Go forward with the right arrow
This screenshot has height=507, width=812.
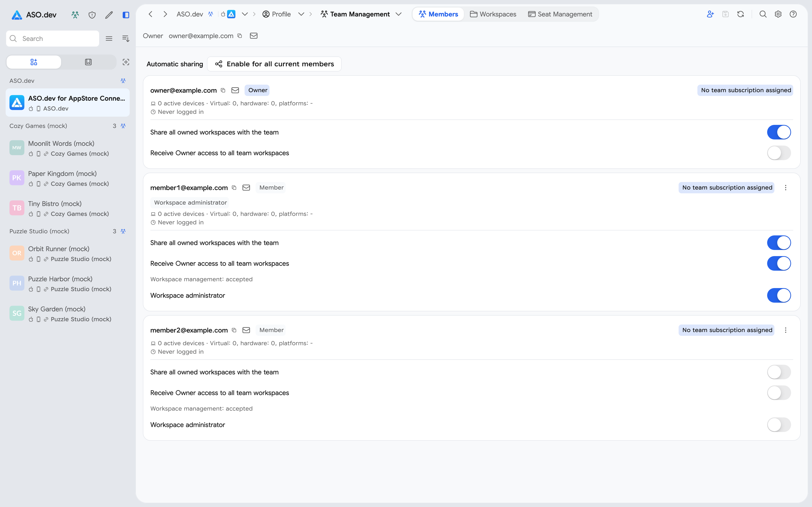(x=165, y=14)
